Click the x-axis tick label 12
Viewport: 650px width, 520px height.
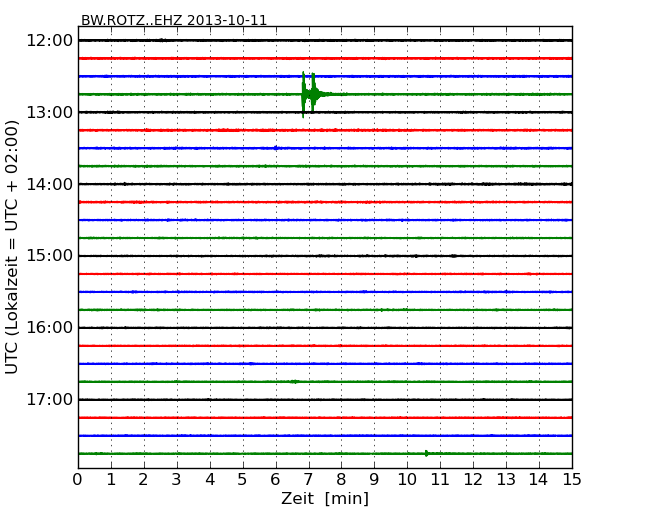(473, 480)
